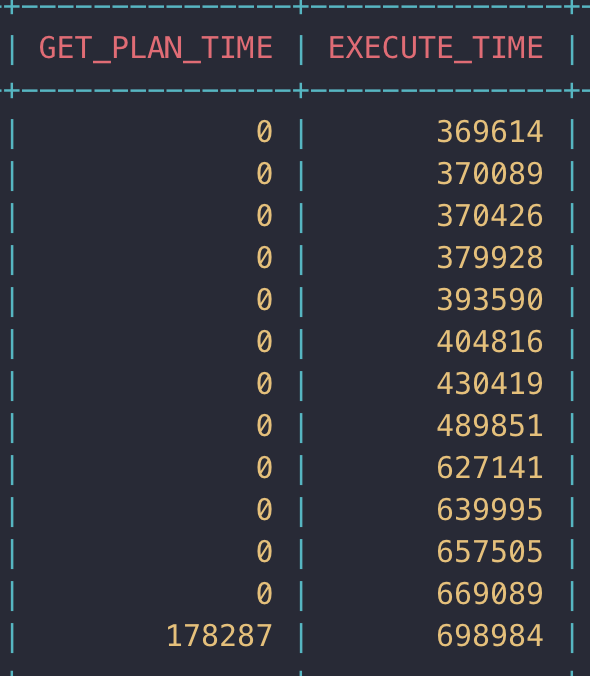Screen dimensions: 590x676
Task: Select the execute time value 639995
Action: coord(490,510)
